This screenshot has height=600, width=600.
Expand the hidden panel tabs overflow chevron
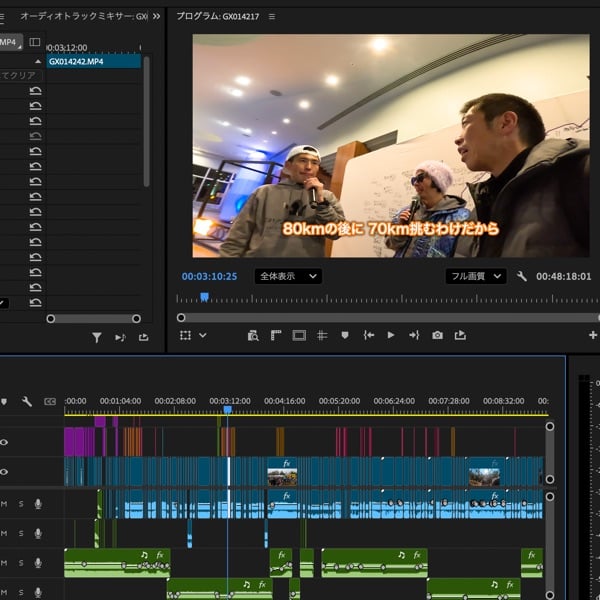(155, 17)
